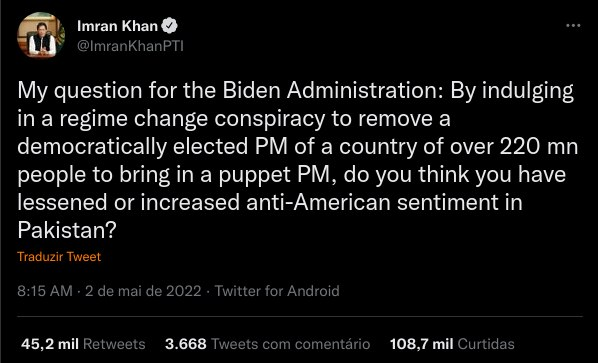Visit the @ImranKhanPTI handle link

point(130,46)
